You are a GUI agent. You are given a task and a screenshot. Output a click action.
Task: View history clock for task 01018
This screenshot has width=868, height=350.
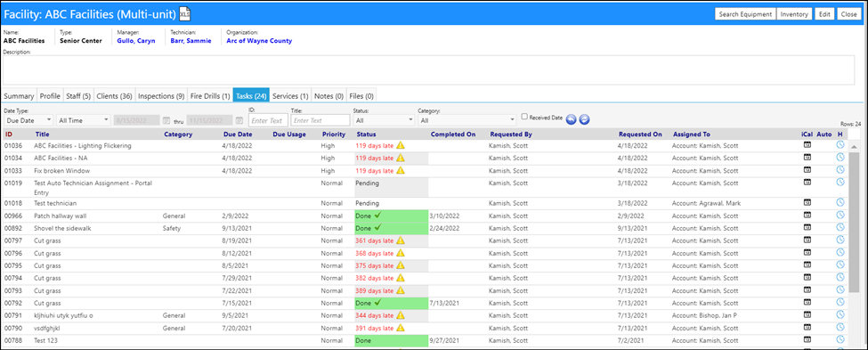[x=840, y=203]
